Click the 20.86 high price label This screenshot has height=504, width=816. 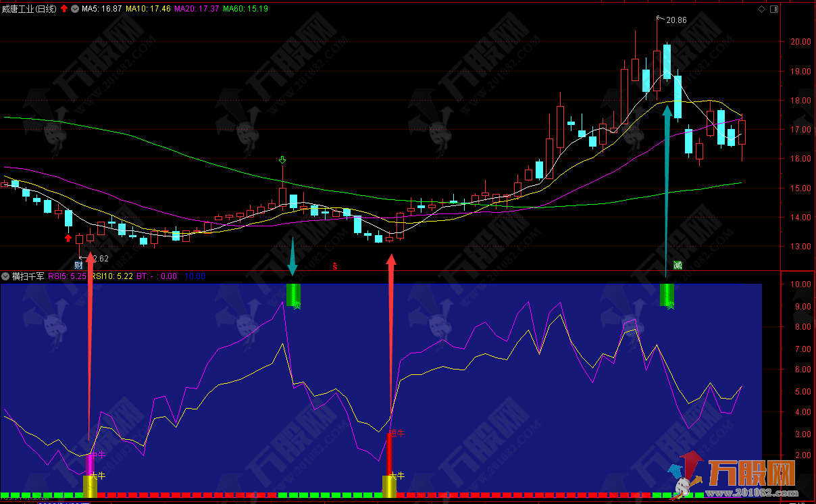pyautogui.click(x=675, y=20)
